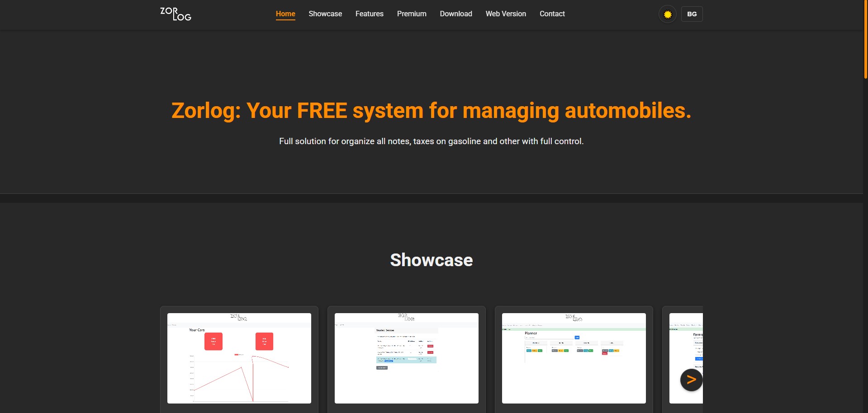Image resolution: width=868 pixels, height=413 pixels.
Task: Jump to the Features section
Action: (369, 14)
